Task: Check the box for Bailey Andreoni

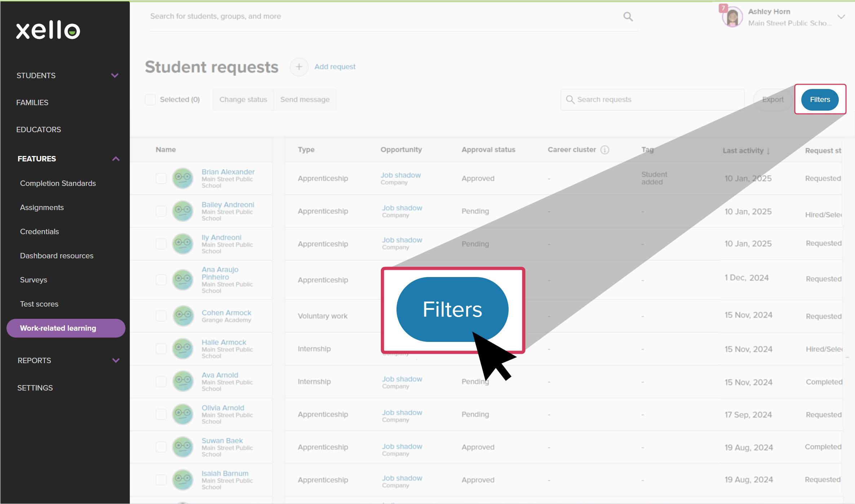Action: point(161,211)
